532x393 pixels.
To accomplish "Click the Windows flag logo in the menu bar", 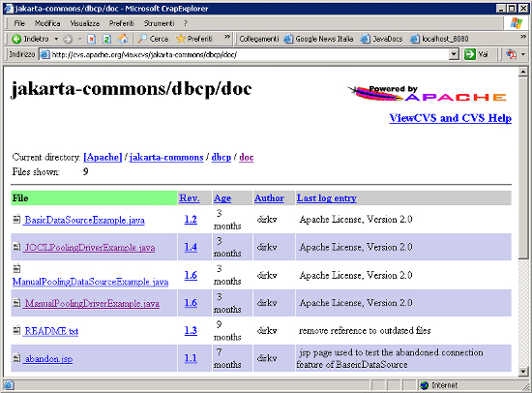I will [517, 23].
